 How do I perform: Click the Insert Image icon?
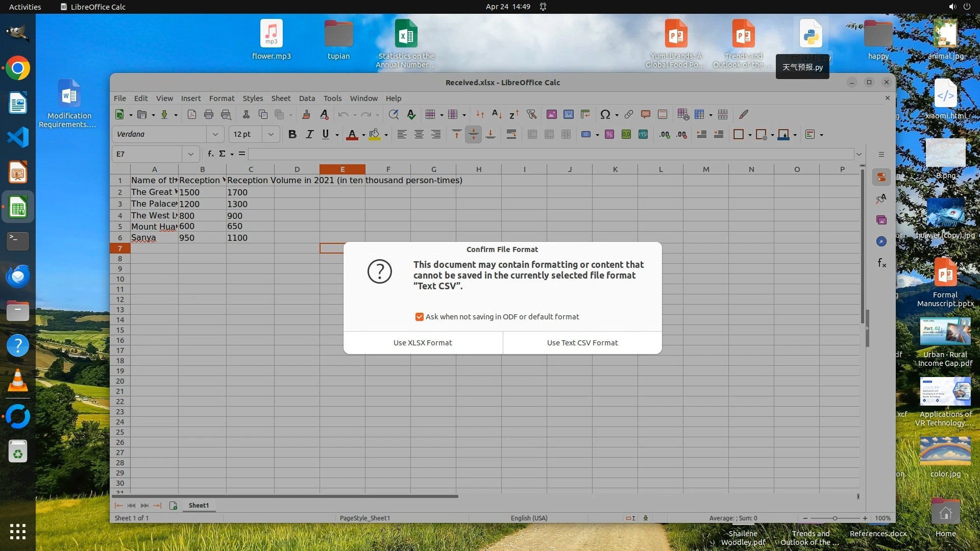[551, 114]
